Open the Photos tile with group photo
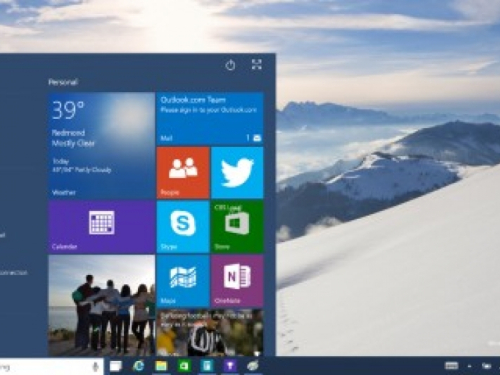Screen dimensions: 500x375 click(102, 305)
